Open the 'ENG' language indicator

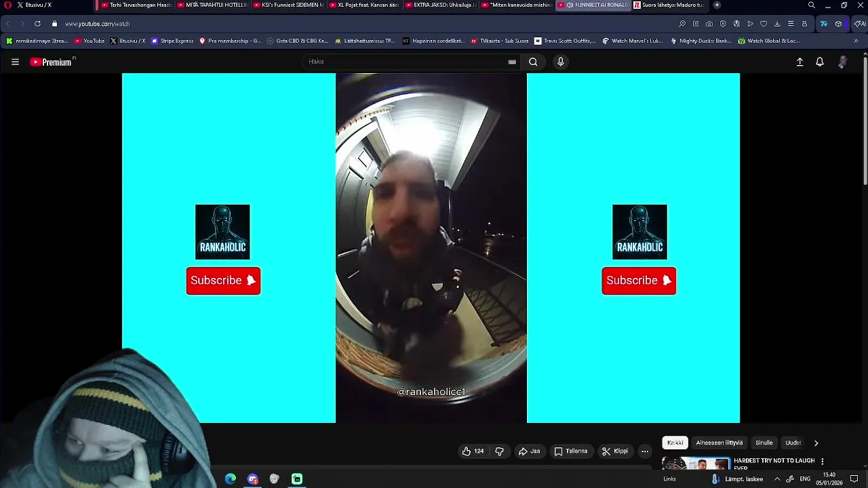click(805, 479)
